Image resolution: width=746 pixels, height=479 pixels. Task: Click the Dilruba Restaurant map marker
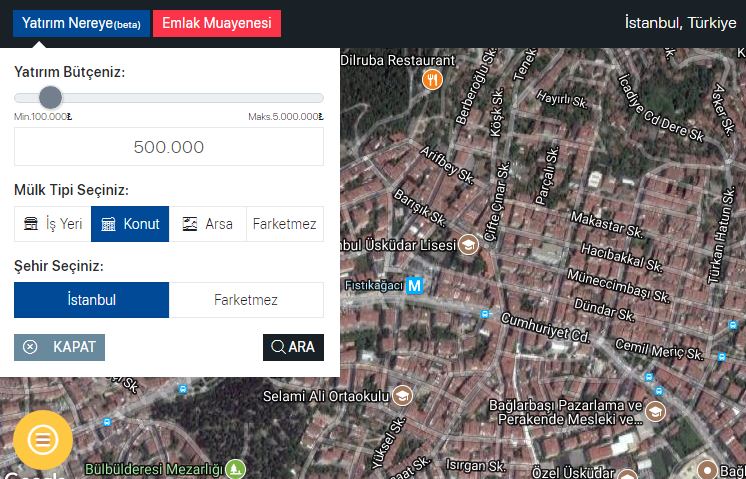pos(432,79)
